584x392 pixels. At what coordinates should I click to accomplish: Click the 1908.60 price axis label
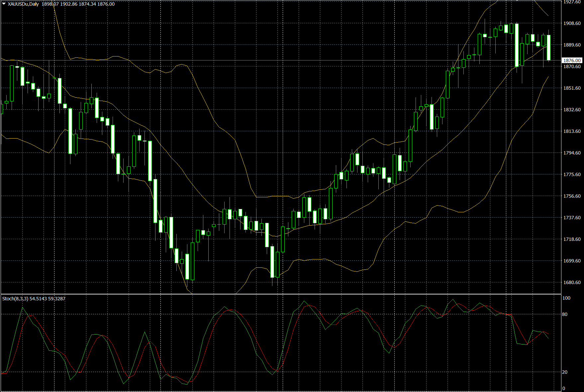pos(572,23)
